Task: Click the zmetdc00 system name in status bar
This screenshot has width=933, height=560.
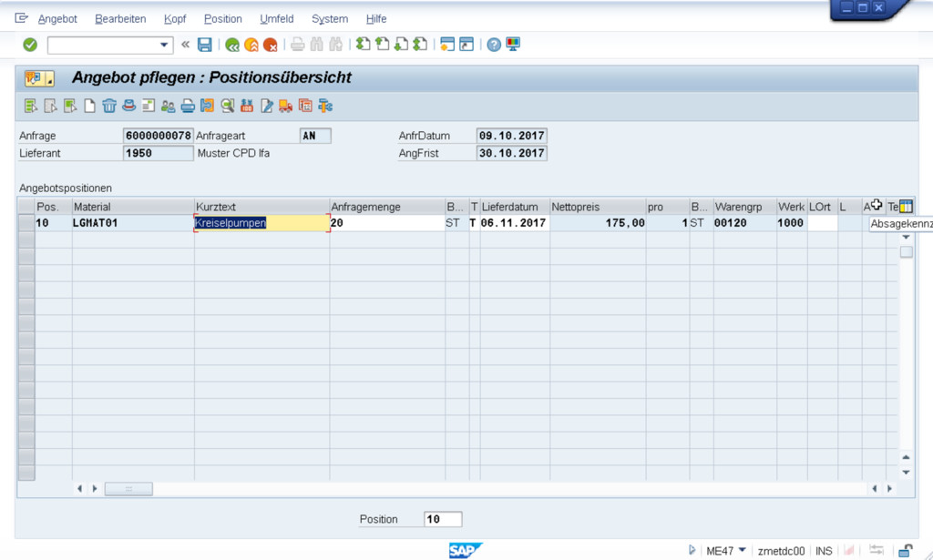Action: (781, 551)
